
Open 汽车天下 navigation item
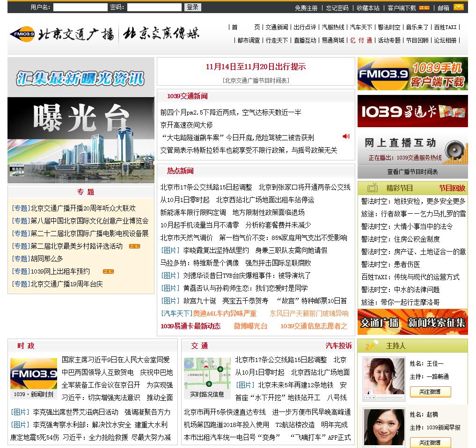click(x=361, y=27)
